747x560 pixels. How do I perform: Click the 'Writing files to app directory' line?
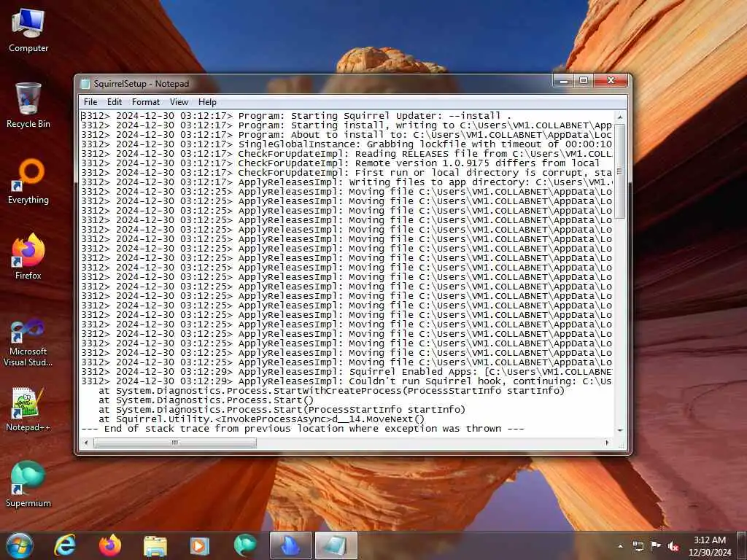pos(347,182)
